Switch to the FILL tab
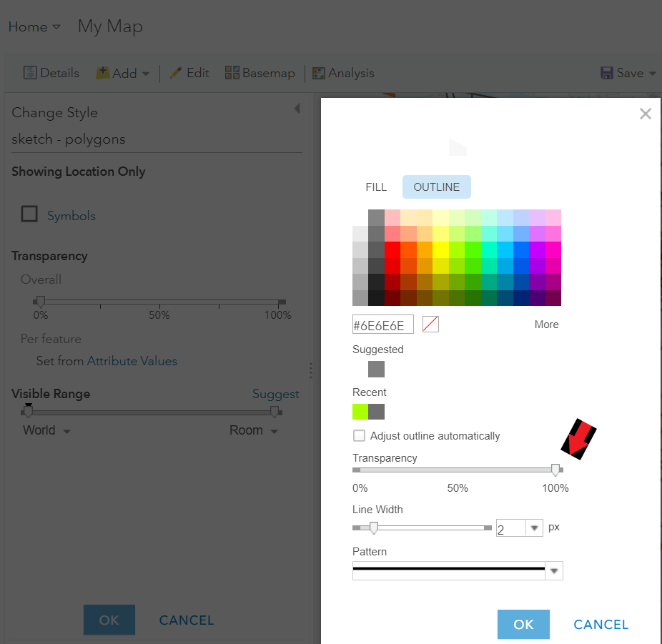The width and height of the screenshot is (662, 644). click(375, 187)
